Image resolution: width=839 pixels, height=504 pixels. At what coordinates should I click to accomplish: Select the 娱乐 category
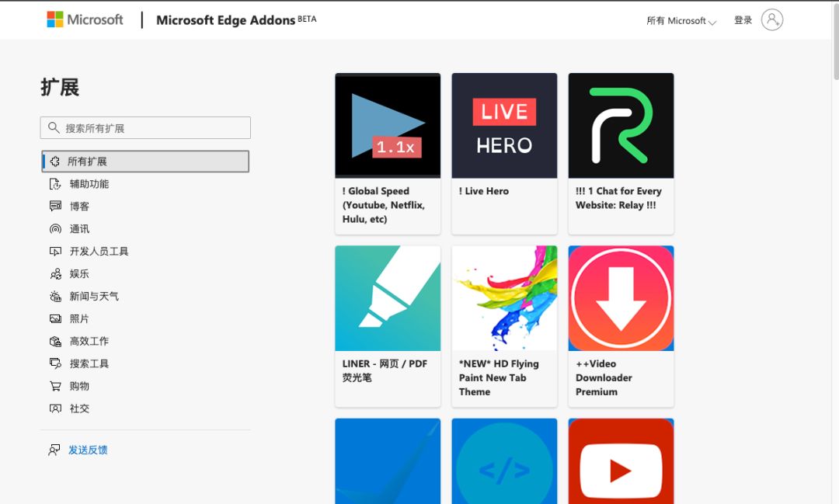79,274
